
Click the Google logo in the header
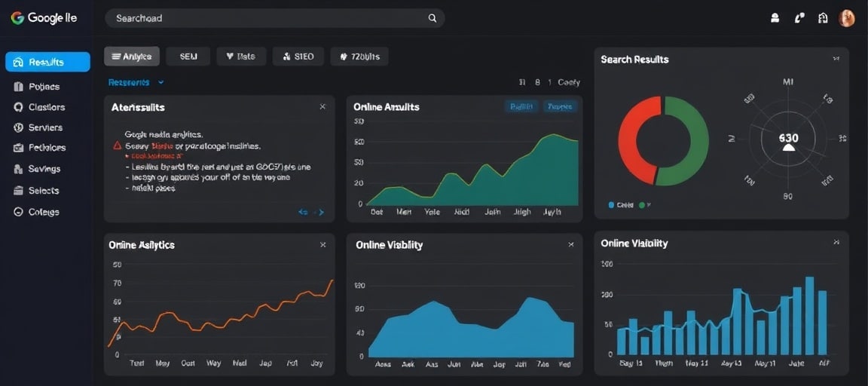[17, 18]
